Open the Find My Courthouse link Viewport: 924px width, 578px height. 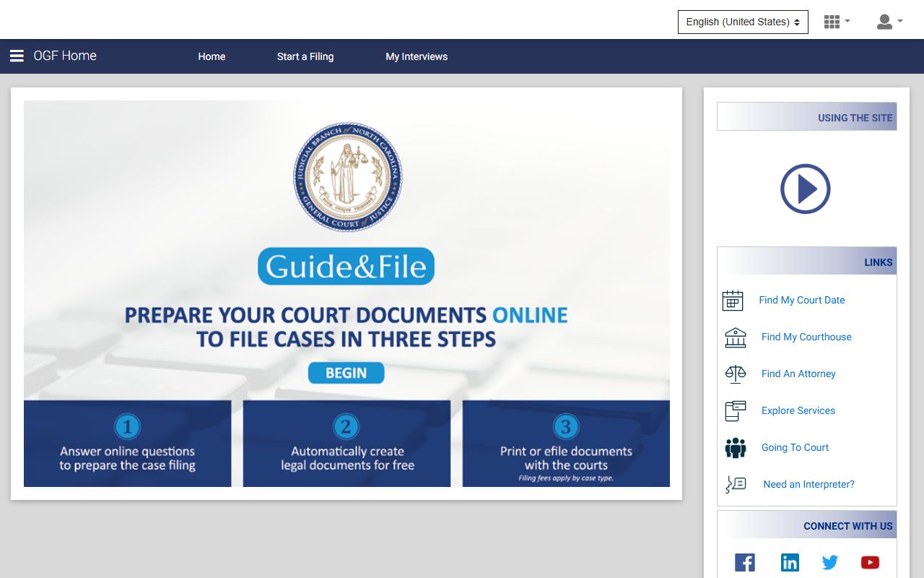806,337
